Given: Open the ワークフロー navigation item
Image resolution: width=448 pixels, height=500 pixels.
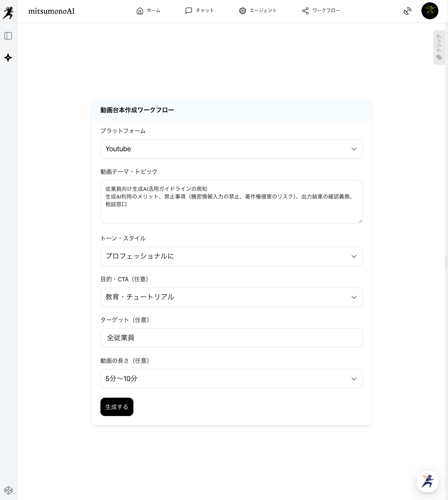Looking at the screenshot, I should click(x=321, y=11).
